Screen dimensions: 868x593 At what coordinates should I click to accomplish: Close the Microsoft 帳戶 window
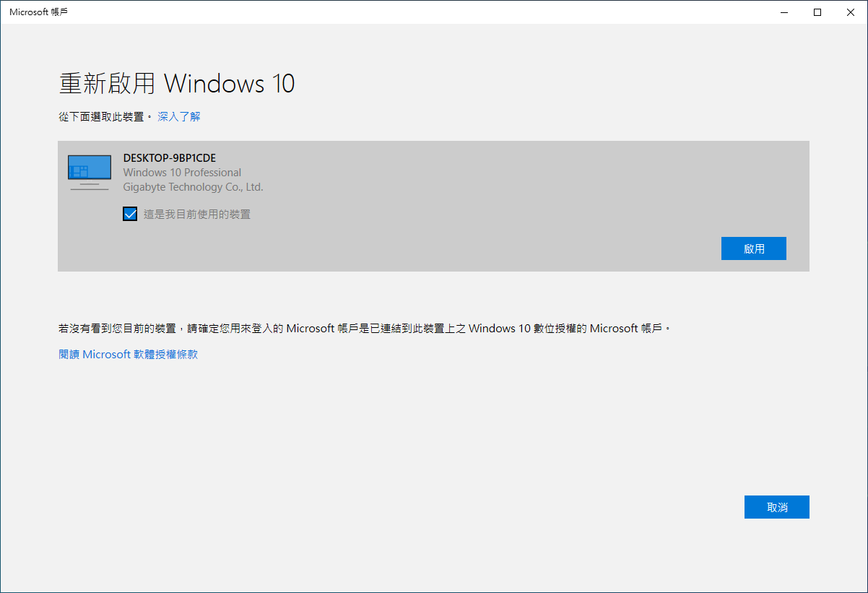850,12
